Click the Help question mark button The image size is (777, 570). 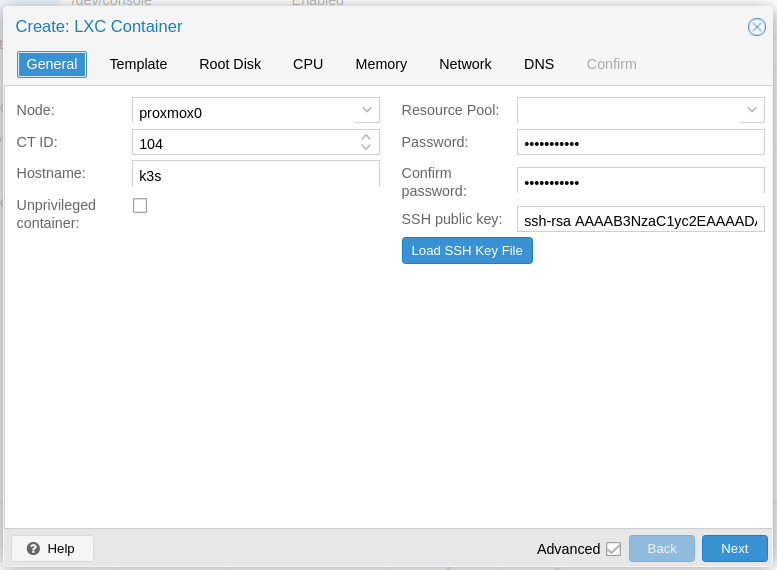52,548
